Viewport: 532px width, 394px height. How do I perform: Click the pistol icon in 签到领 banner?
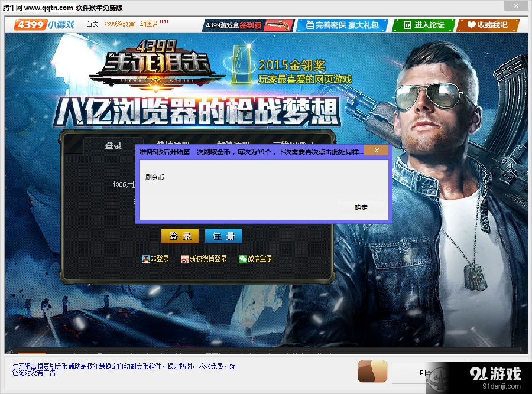tap(278, 25)
